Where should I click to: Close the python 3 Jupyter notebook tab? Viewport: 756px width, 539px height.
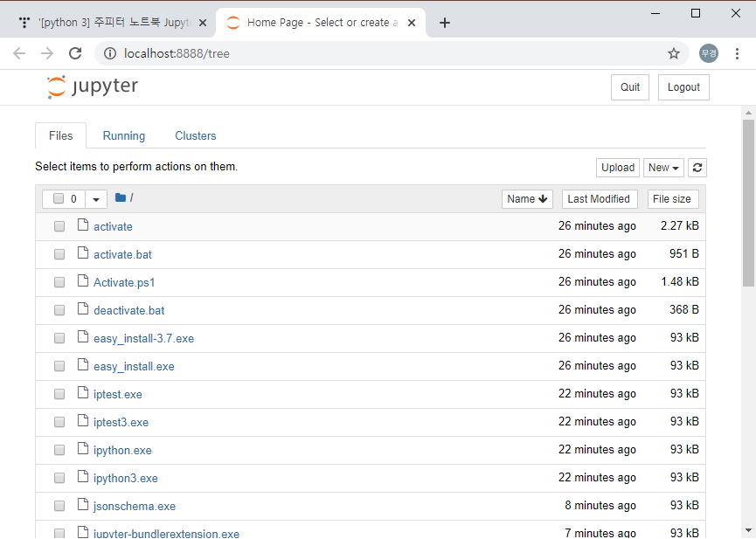click(x=203, y=23)
